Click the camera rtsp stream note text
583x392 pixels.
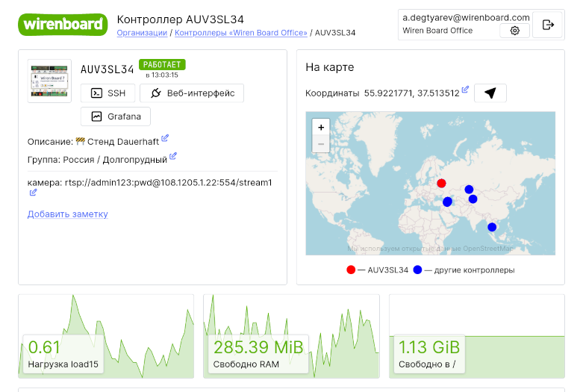point(150,183)
